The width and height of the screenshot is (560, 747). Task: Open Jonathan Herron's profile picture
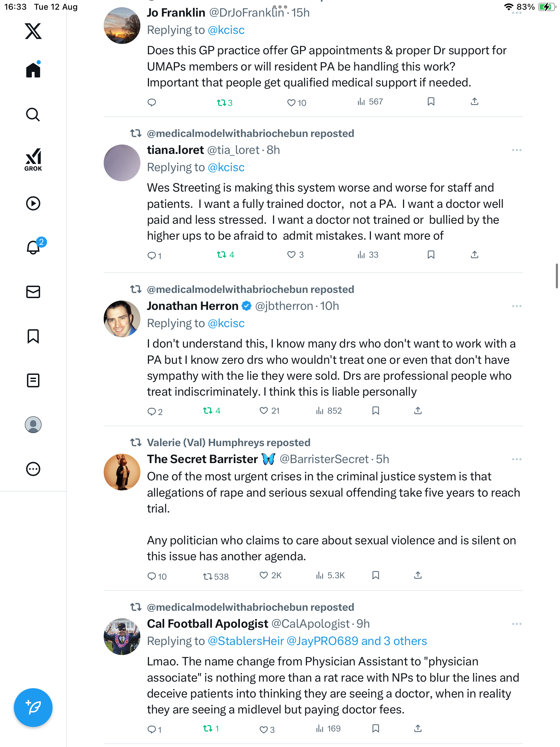point(122,319)
